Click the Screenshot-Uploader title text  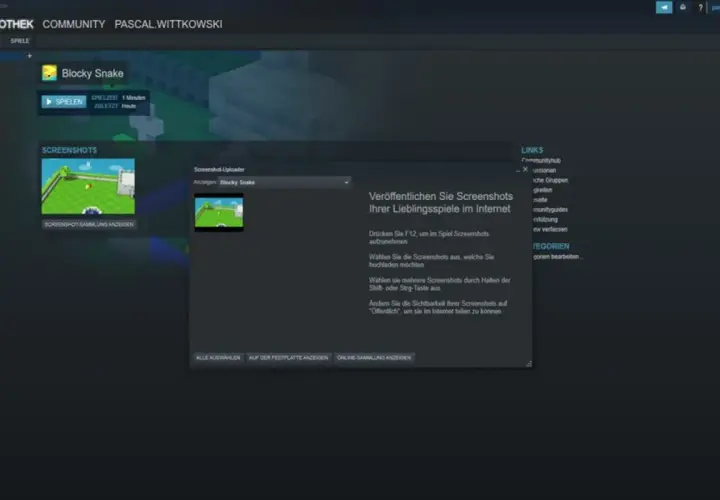pyautogui.click(x=219, y=169)
